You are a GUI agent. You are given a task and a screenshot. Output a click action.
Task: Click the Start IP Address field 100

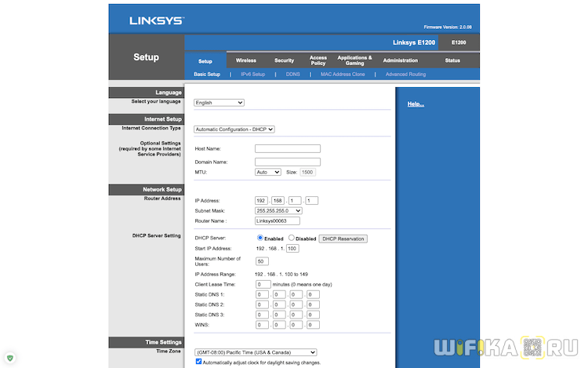(x=292, y=248)
